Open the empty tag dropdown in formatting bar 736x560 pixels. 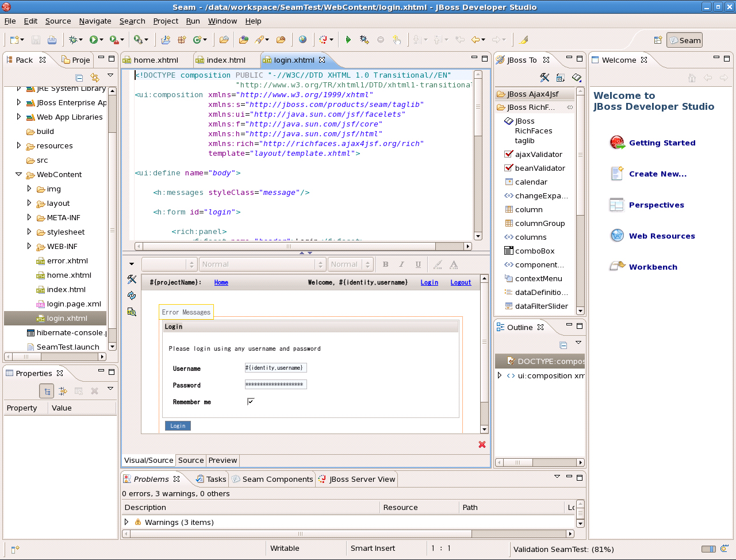click(x=169, y=264)
